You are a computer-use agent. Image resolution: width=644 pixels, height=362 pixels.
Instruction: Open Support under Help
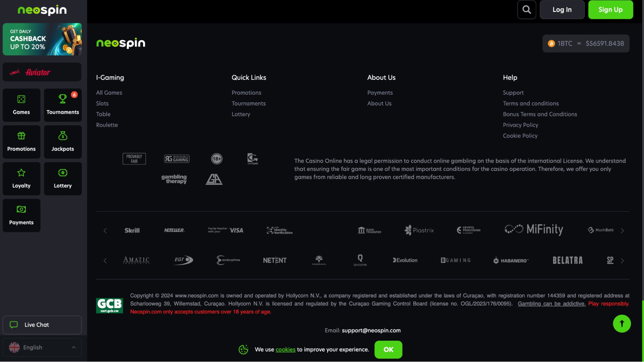tap(513, 93)
